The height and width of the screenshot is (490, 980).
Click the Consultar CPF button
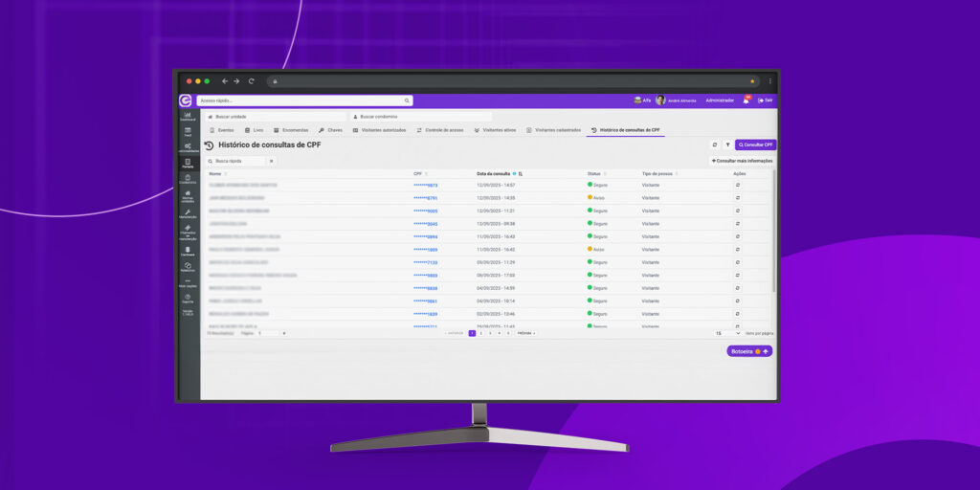(x=755, y=145)
